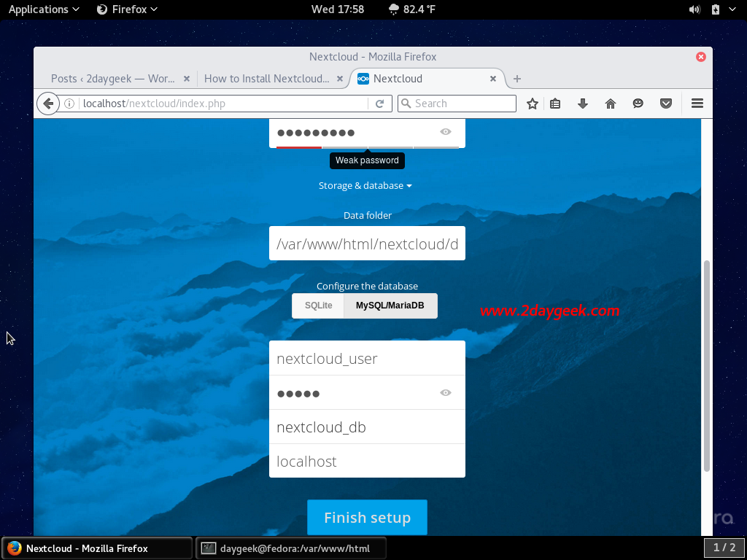The width and height of the screenshot is (747, 560).
Task: Click the nextcloud_user database user field
Action: (x=367, y=358)
